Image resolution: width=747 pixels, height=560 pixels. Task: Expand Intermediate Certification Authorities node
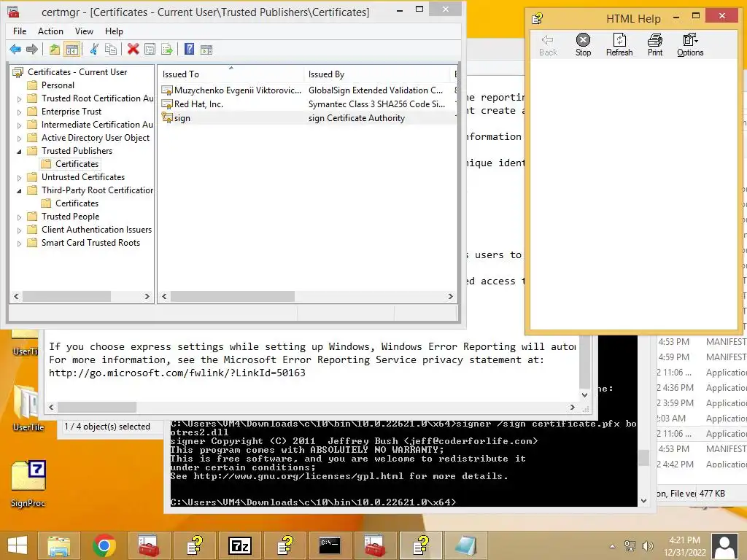(x=19, y=125)
